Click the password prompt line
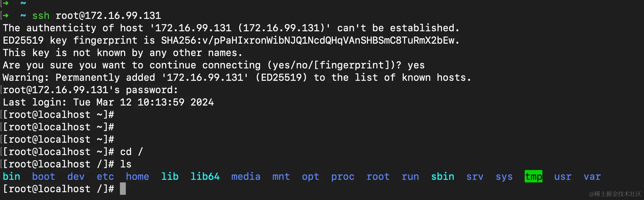 pos(90,90)
